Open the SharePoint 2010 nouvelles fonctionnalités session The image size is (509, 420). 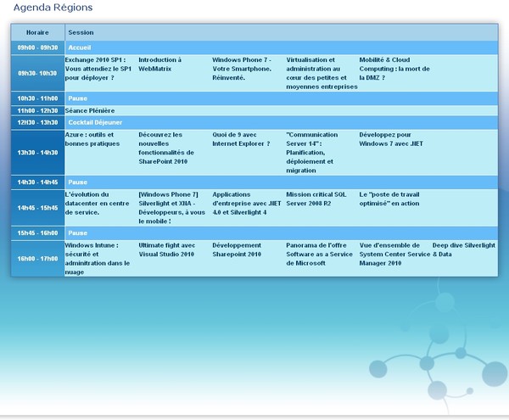point(166,148)
